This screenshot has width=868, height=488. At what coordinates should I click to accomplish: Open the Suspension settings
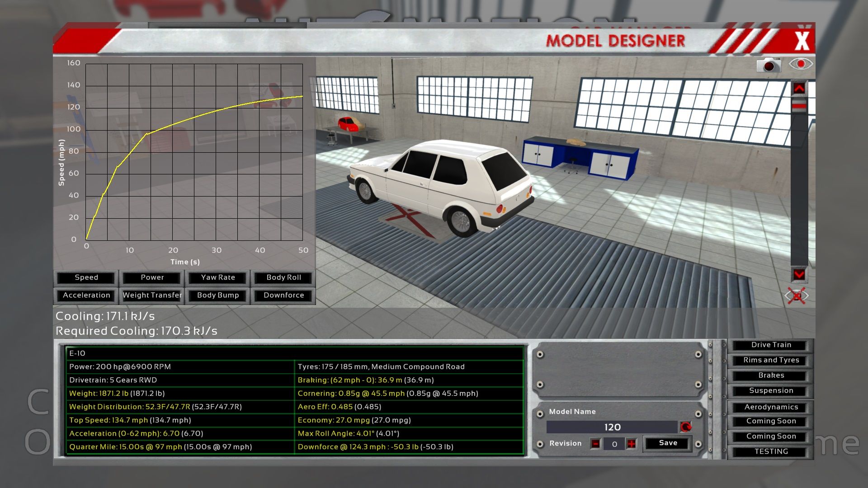pyautogui.click(x=771, y=390)
